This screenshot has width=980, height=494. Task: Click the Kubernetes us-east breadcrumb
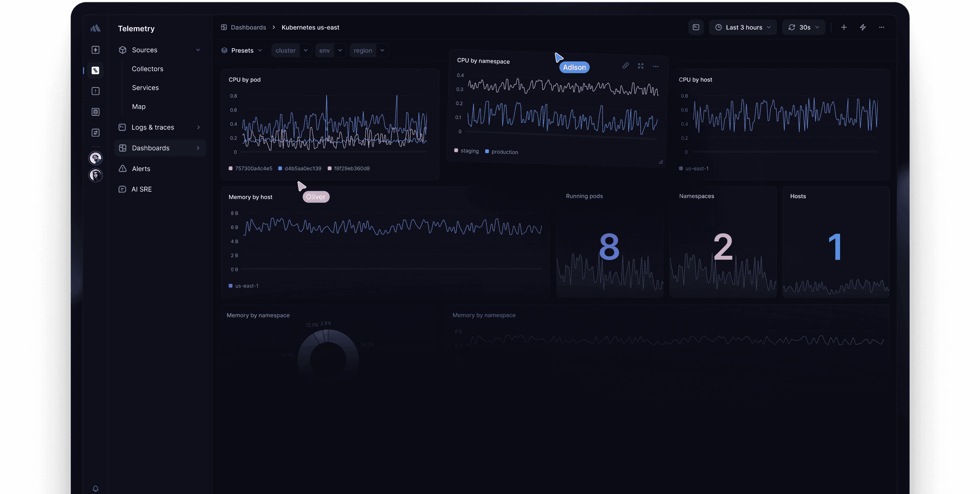tap(310, 27)
